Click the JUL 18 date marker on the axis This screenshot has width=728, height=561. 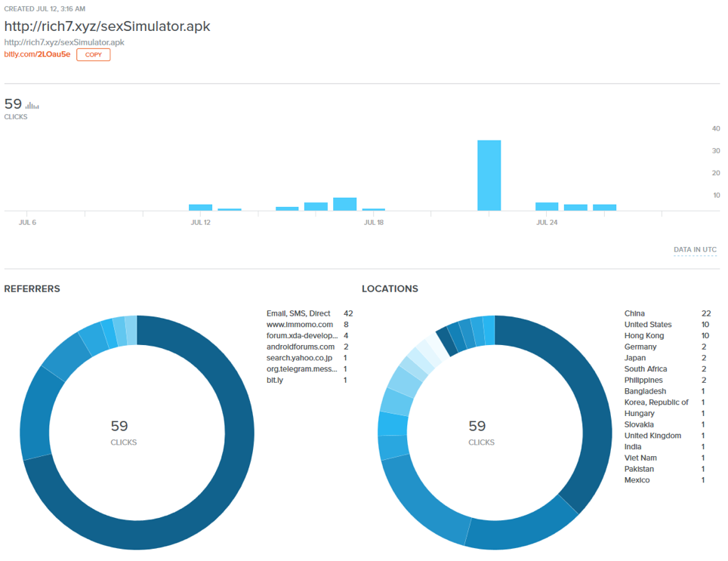pos(374,223)
